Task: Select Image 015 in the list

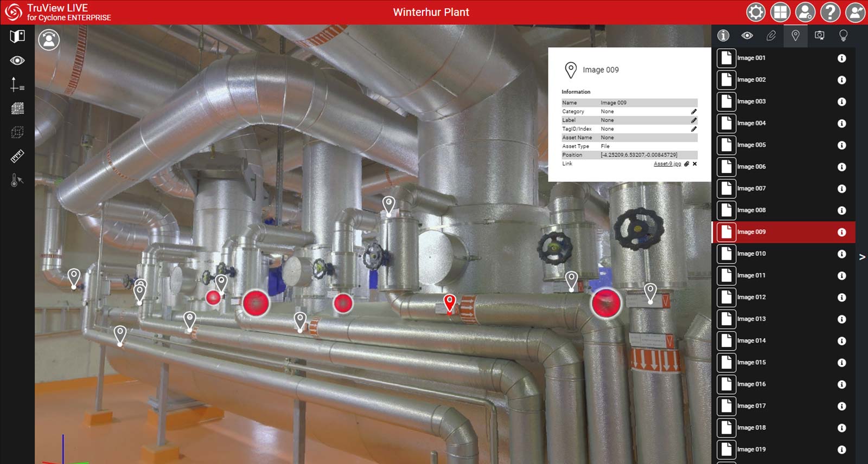Action: (x=751, y=363)
